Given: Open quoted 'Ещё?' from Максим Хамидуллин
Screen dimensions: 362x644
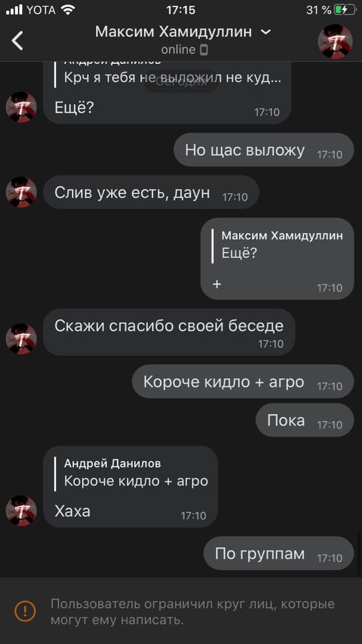Looking at the screenshot, I should pyautogui.click(x=282, y=245).
